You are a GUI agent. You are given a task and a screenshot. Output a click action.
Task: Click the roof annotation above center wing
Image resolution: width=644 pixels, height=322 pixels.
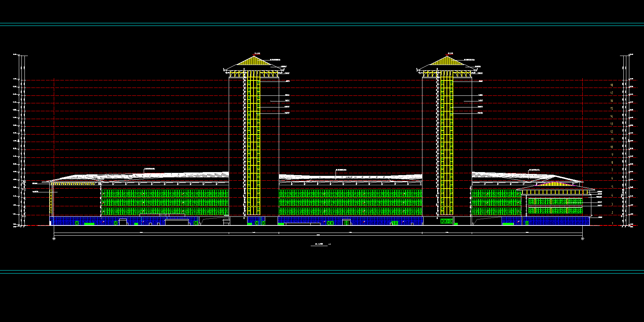[342, 169]
